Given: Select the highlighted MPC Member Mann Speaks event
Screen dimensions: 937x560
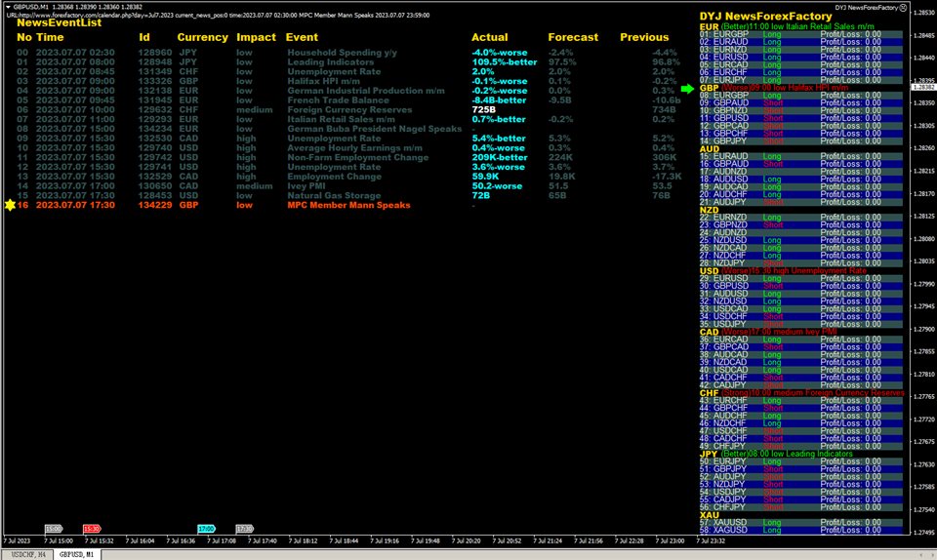Looking at the screenshot, I should coord(349,206).
